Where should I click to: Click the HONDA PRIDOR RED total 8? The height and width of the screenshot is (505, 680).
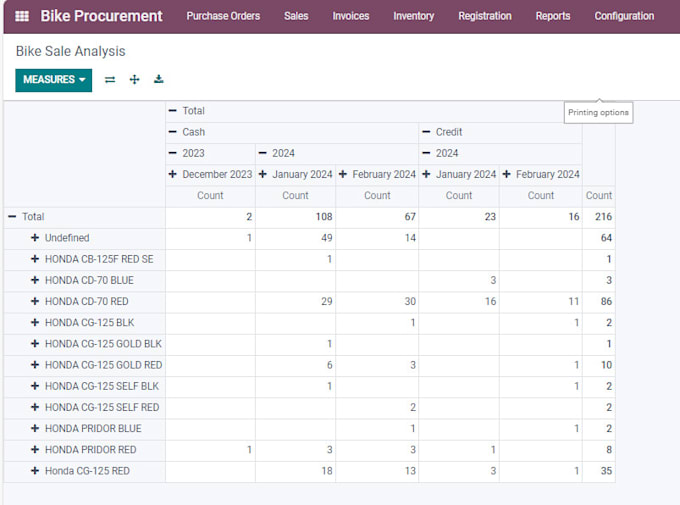point(609,450)
